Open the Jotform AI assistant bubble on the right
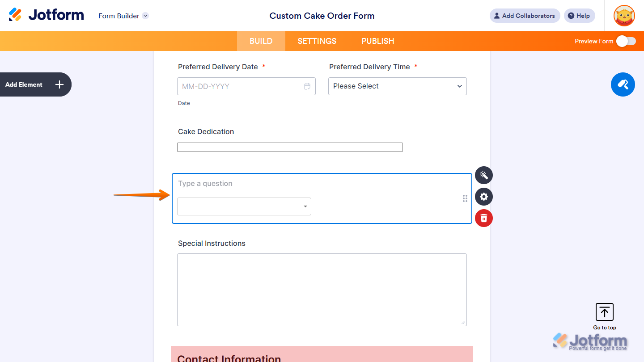The image size is (644, 362). tap(623, 84)
